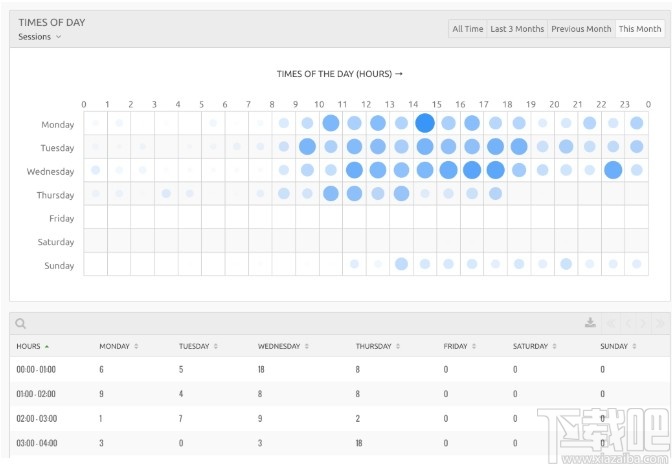This screenshot has width=672, height=464.
Task: Click the darkest Monday 14:00 bubble
Action: click(425, 123)
